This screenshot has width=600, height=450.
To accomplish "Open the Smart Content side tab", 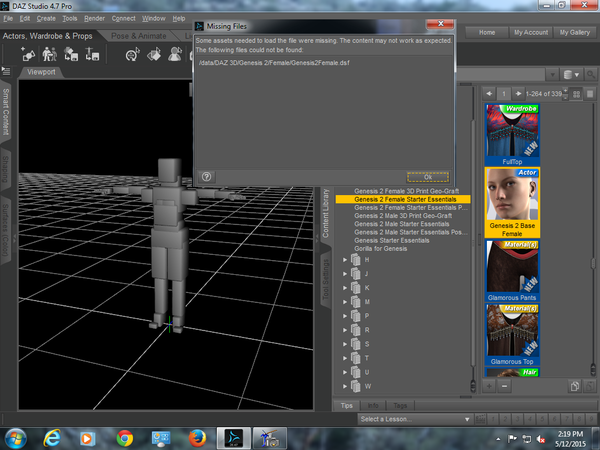I will click(6, 111).
